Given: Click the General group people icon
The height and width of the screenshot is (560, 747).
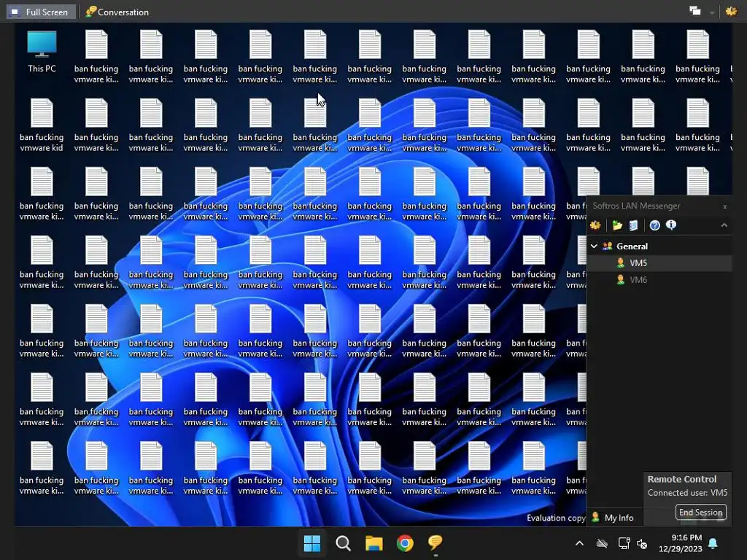Looking at the screenshot, I should pyautogui.click(x=608, y=246).
